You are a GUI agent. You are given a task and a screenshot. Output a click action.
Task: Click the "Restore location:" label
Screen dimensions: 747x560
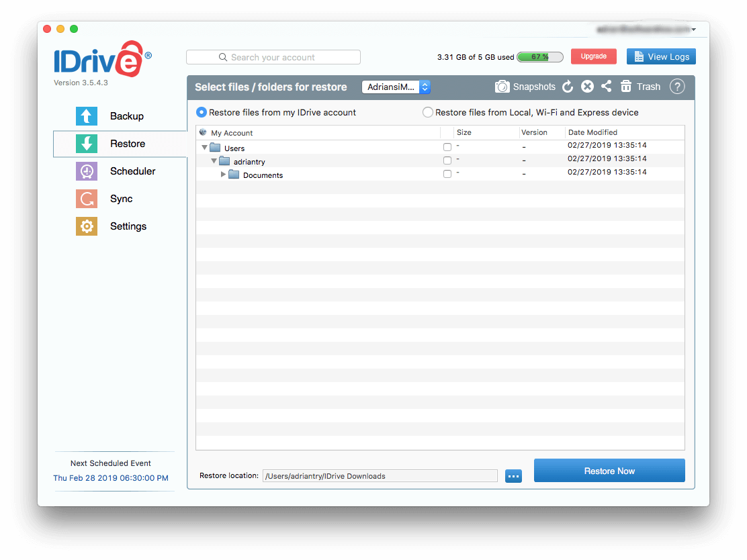coord(229,475)
